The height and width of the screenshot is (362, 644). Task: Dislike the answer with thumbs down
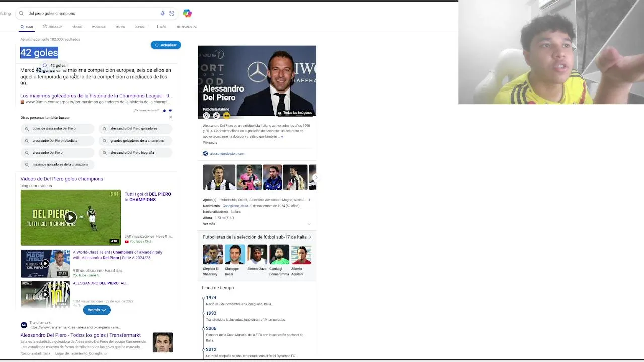click(170, 110)
